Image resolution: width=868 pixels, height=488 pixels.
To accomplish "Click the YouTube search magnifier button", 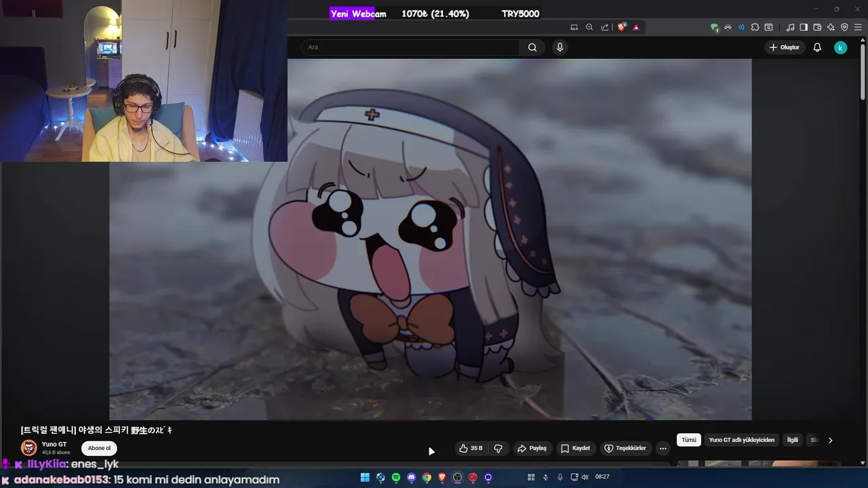I will coord(532,47).
